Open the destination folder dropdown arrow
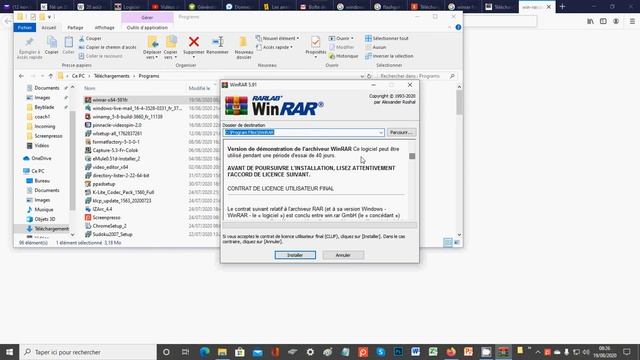 pos(380,133)
